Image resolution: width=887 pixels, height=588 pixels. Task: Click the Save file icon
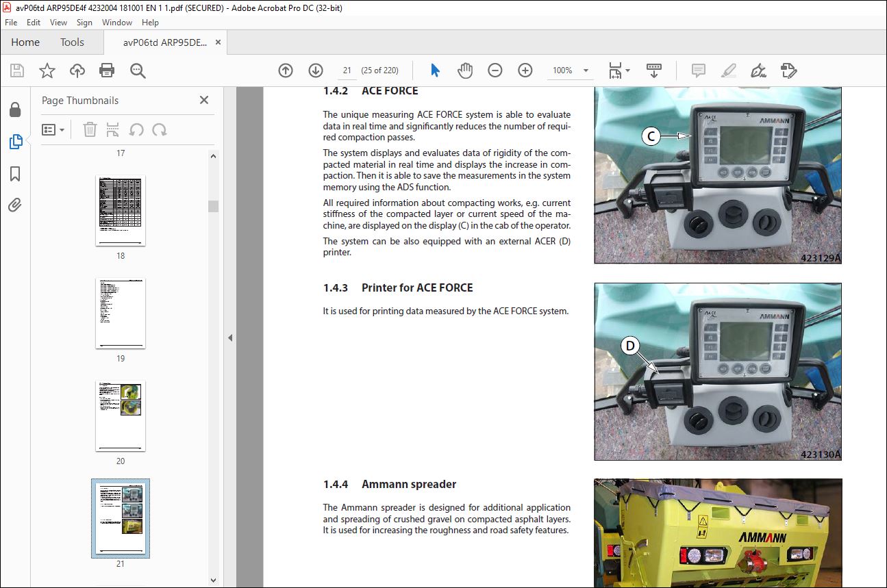point(17,71)
